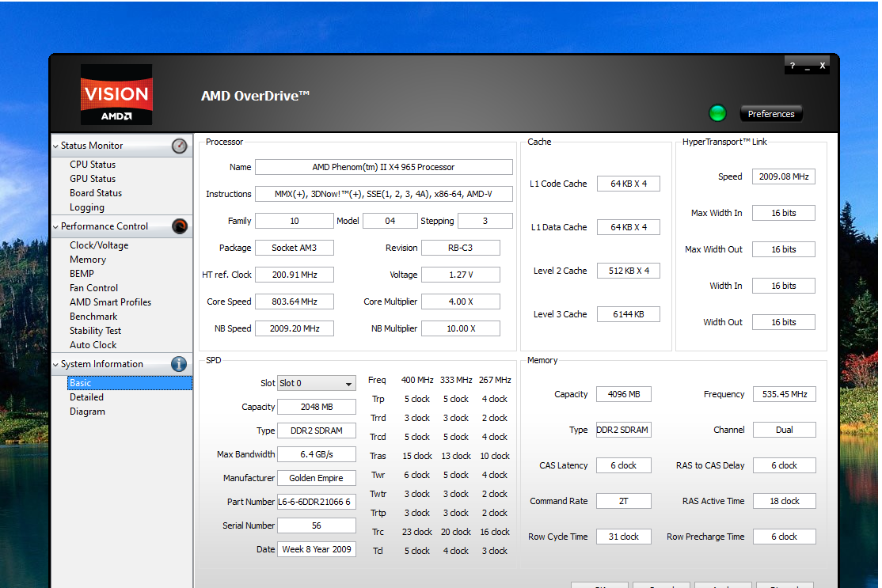
Task: Click the Tras 15 clock value
Action: 416,457
